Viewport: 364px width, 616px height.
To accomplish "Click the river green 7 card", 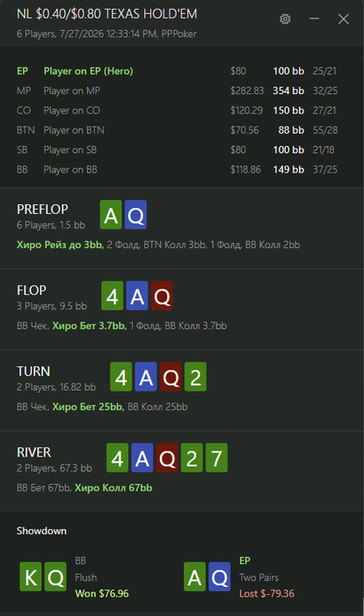I will 217,458.
